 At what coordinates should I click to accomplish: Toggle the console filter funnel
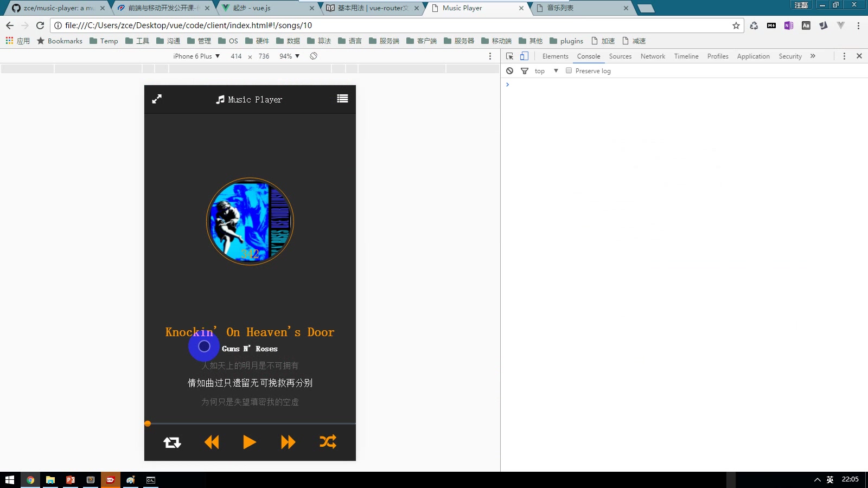pyautogui.click(x=525, y=70)
